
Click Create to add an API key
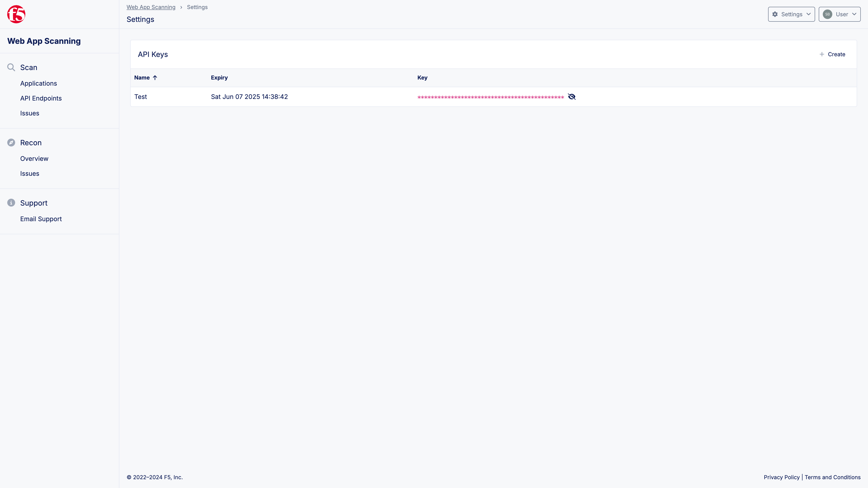832,54
